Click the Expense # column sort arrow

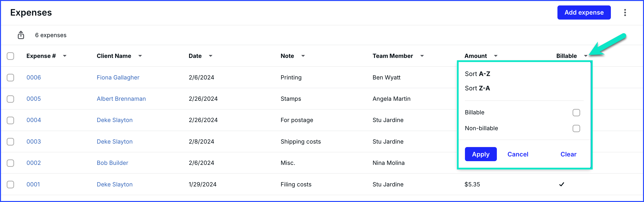65,56
